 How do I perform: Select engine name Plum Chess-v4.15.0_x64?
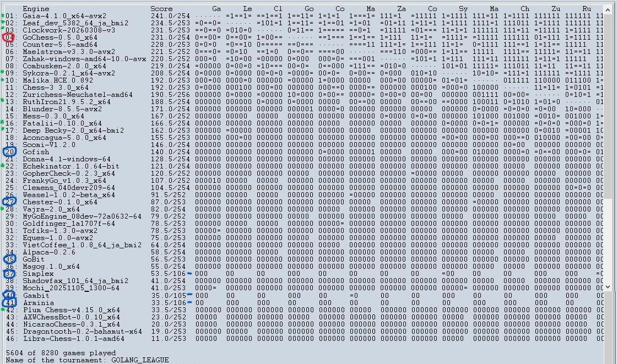click(71, 310)
